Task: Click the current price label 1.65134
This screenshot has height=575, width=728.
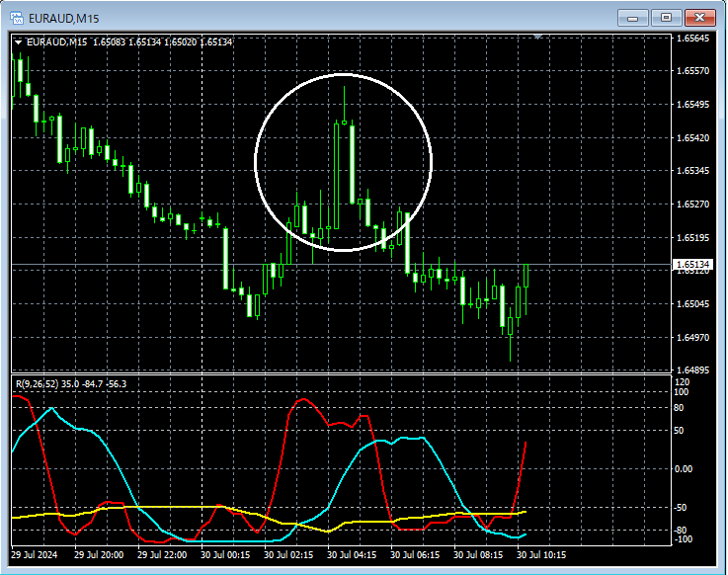Action: (692, 264)
